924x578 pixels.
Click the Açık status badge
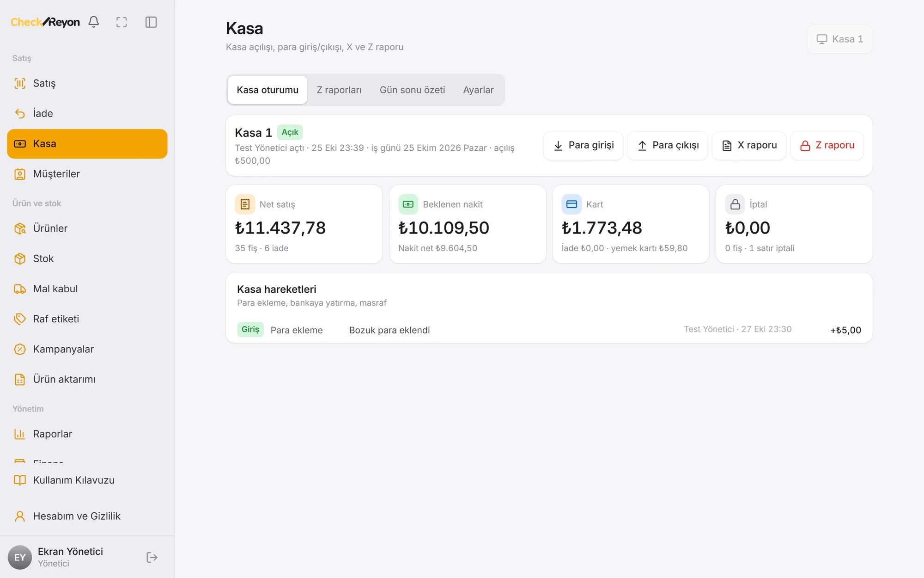(290, 132)
